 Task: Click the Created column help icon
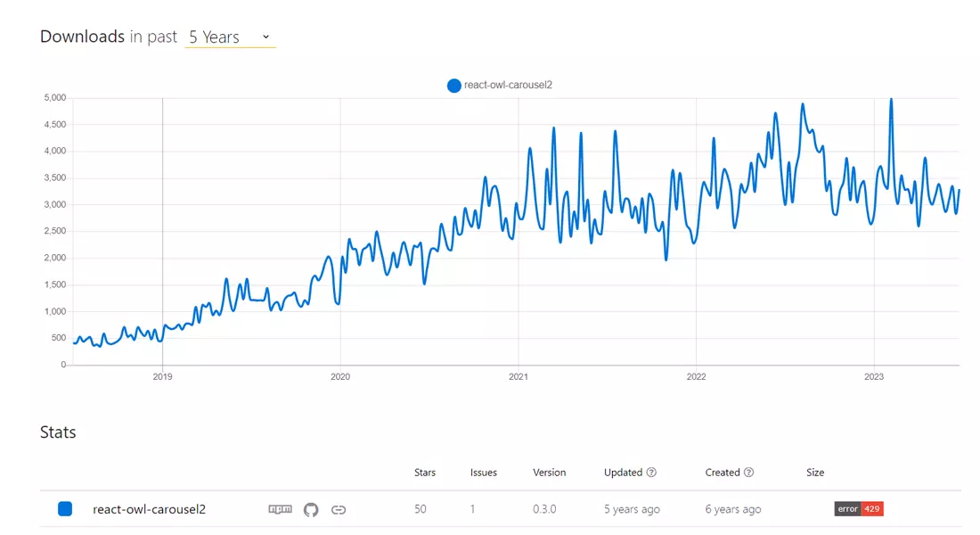(x=748, y=473)
